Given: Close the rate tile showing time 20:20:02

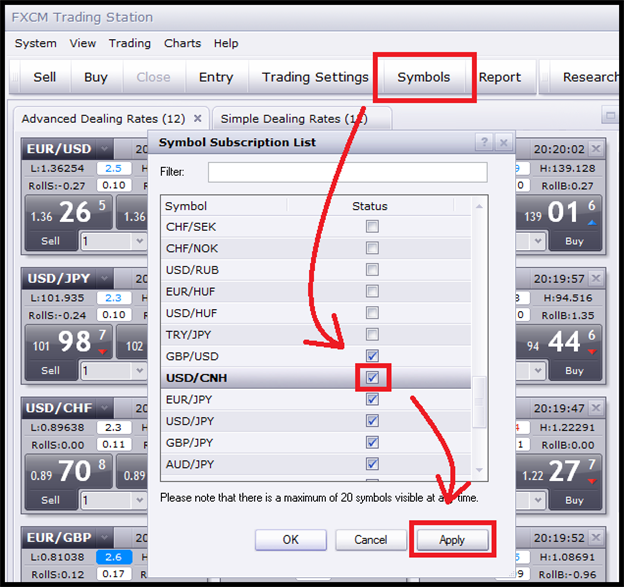Looking at the screenshot, I should point(596,149).
